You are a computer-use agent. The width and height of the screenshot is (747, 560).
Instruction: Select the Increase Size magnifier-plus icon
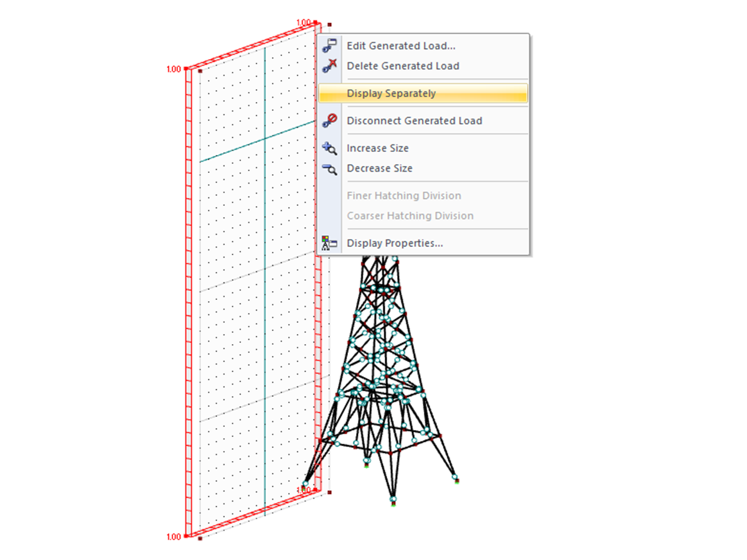(x=329, y=148)
